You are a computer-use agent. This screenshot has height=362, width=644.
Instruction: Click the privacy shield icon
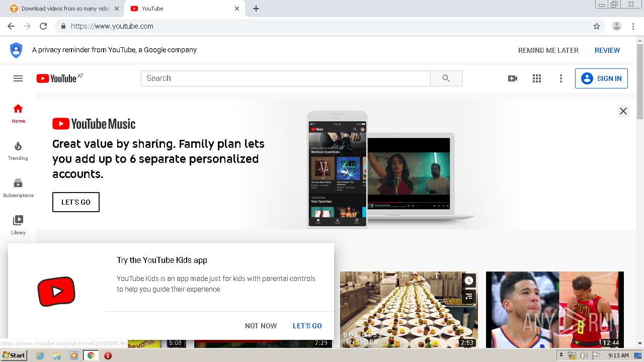click(16, 50)
